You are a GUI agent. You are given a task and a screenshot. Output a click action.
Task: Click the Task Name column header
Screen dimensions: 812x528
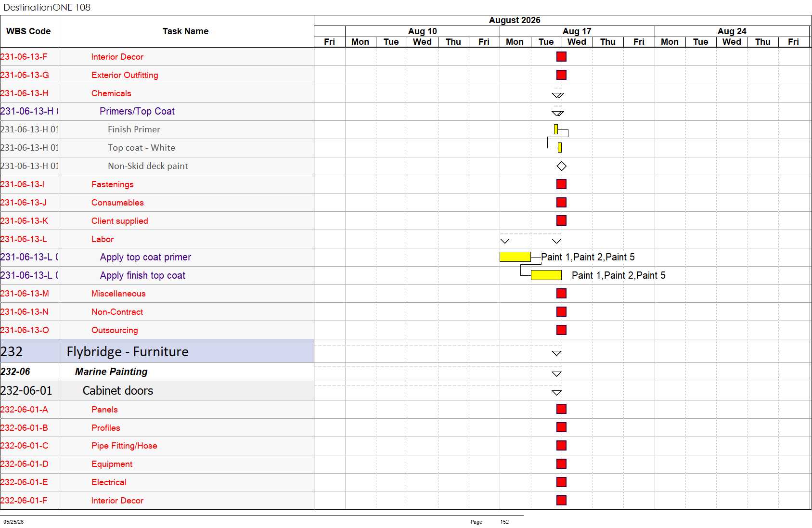pos(186,31)
